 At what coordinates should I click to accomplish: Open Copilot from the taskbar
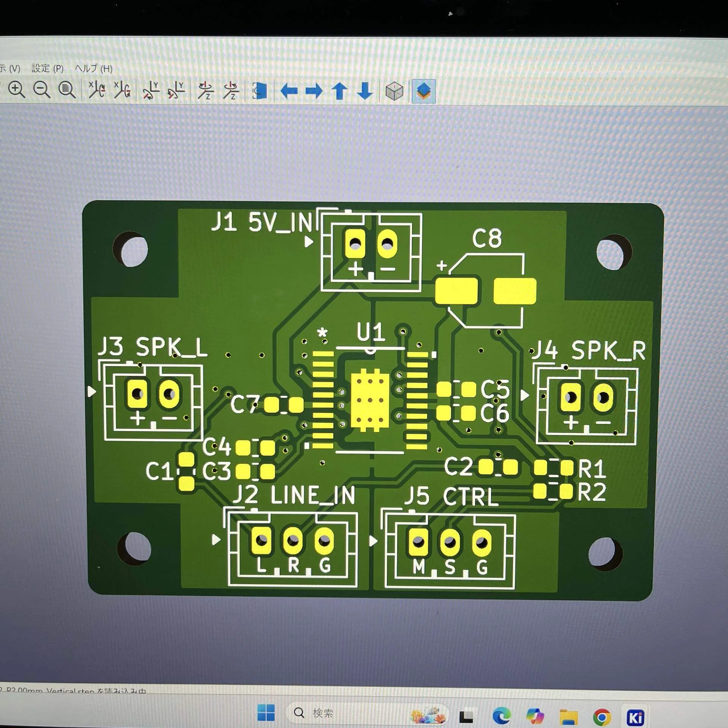click(535, 716)
